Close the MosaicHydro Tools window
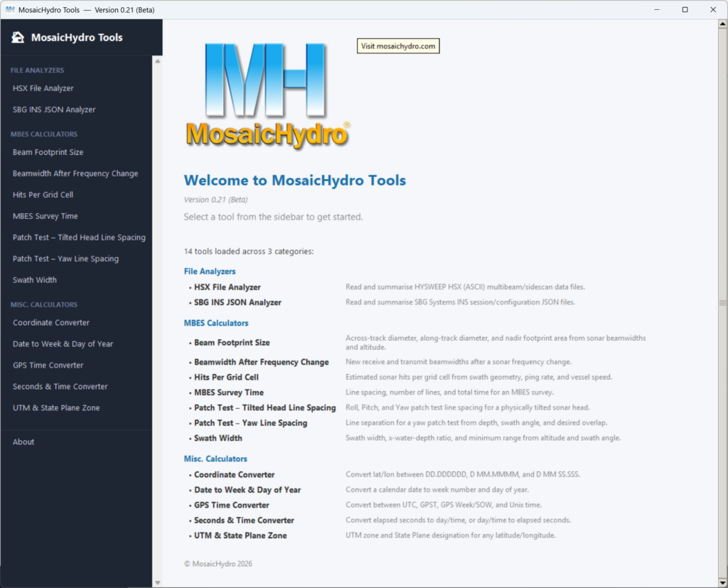This screenshot has width=728, height=588. (713, 10)
